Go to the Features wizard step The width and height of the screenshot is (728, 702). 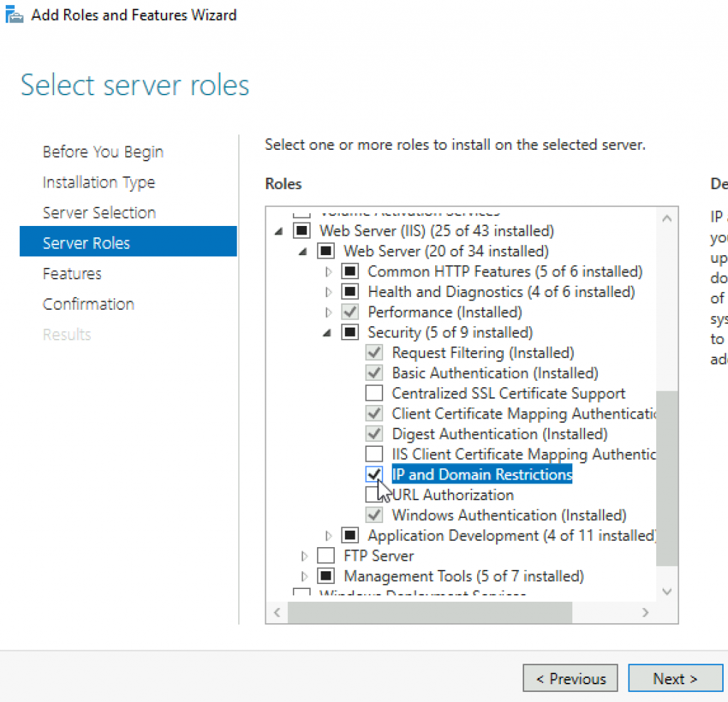coord(72,274)
